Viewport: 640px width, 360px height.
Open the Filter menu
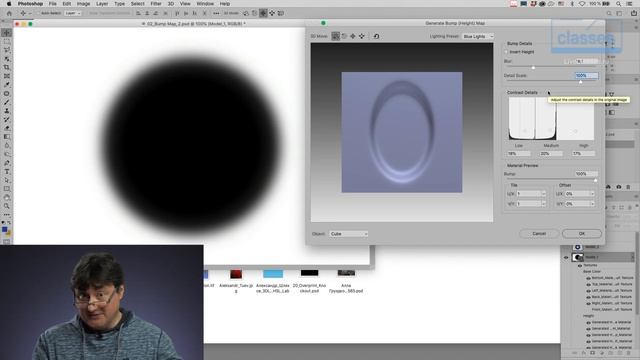click(x=156, y=4)
